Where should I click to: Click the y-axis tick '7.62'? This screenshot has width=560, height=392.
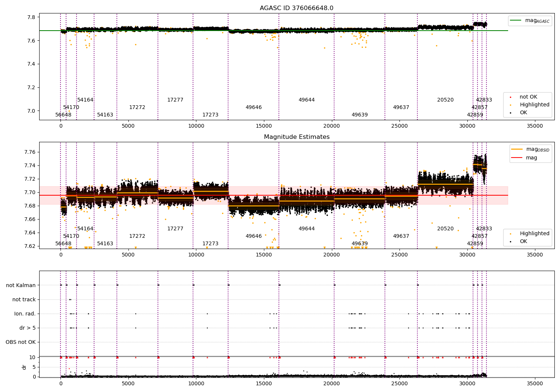[x=30, y=246]
